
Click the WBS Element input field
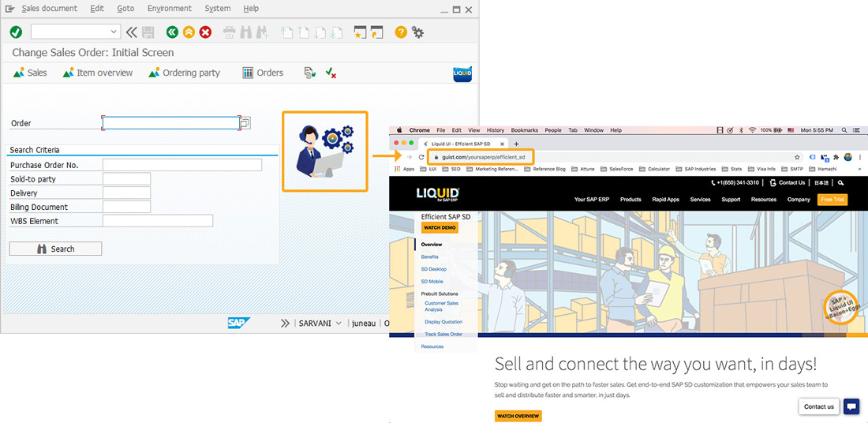pos(158,221)
